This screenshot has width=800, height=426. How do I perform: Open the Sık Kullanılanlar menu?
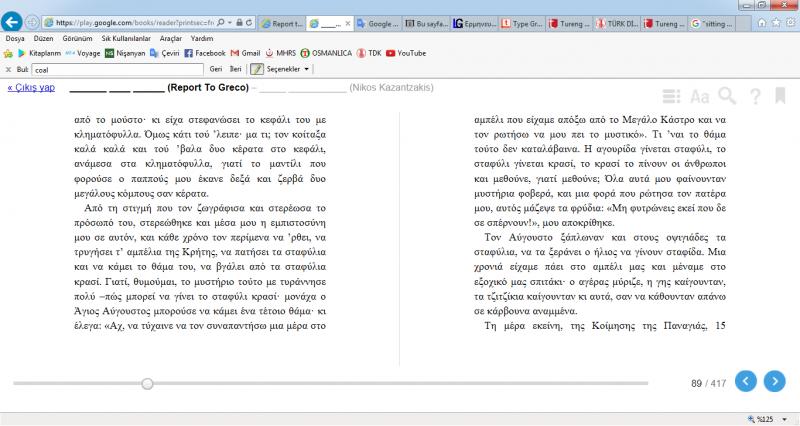[126, 38]
